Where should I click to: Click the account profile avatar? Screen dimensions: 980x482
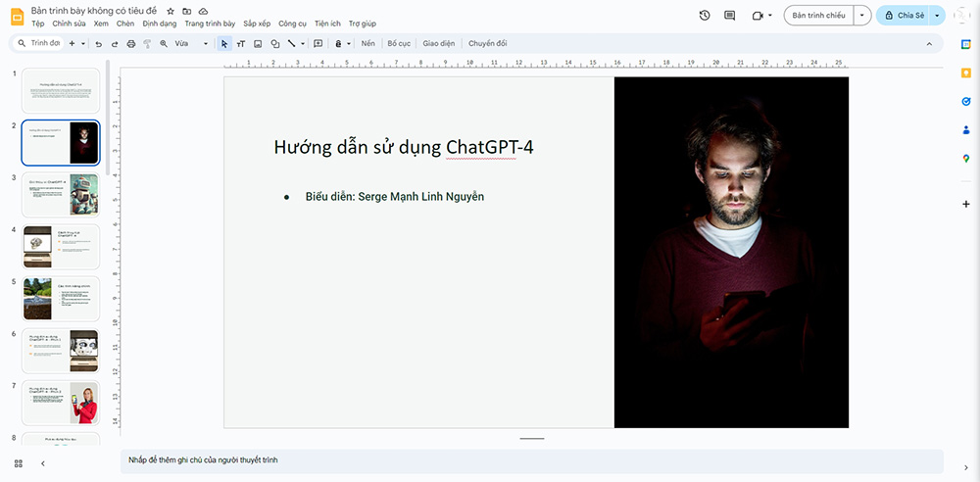[x=962, y=15]
